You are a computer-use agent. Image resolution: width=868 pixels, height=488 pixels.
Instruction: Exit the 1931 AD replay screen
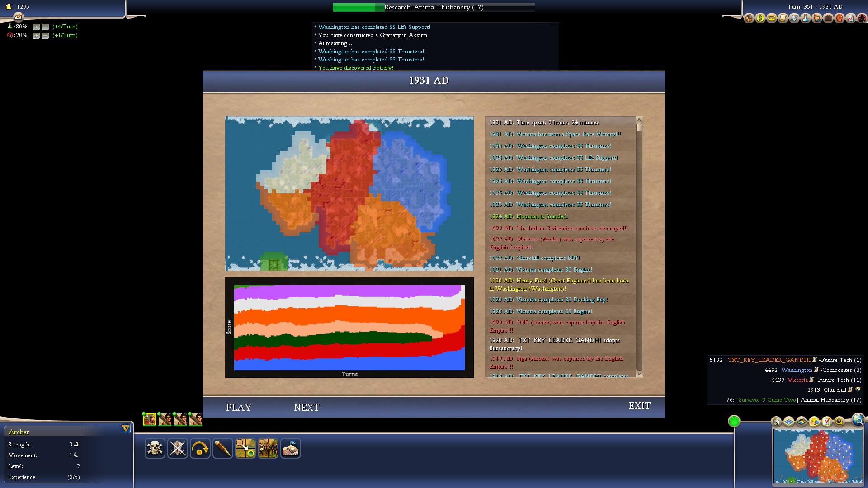(640, 405)
